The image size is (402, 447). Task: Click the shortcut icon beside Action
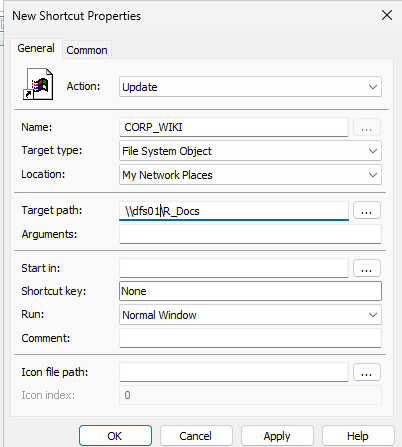tap(38, 84)
